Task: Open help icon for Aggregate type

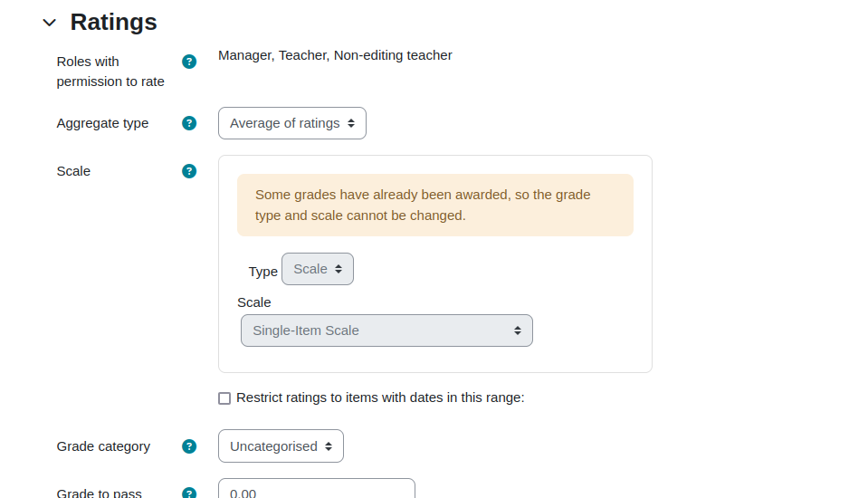Action: (189, 123)
